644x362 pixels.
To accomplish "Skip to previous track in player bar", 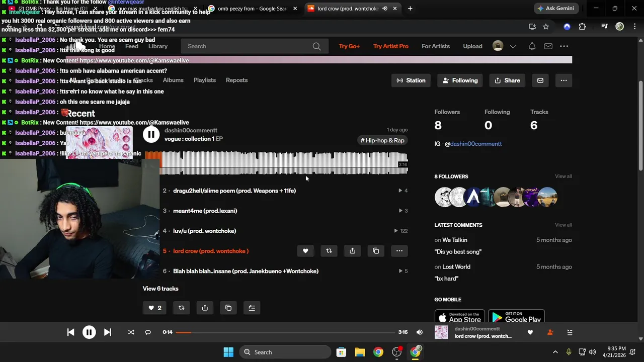I will click(x=70, y=332).
